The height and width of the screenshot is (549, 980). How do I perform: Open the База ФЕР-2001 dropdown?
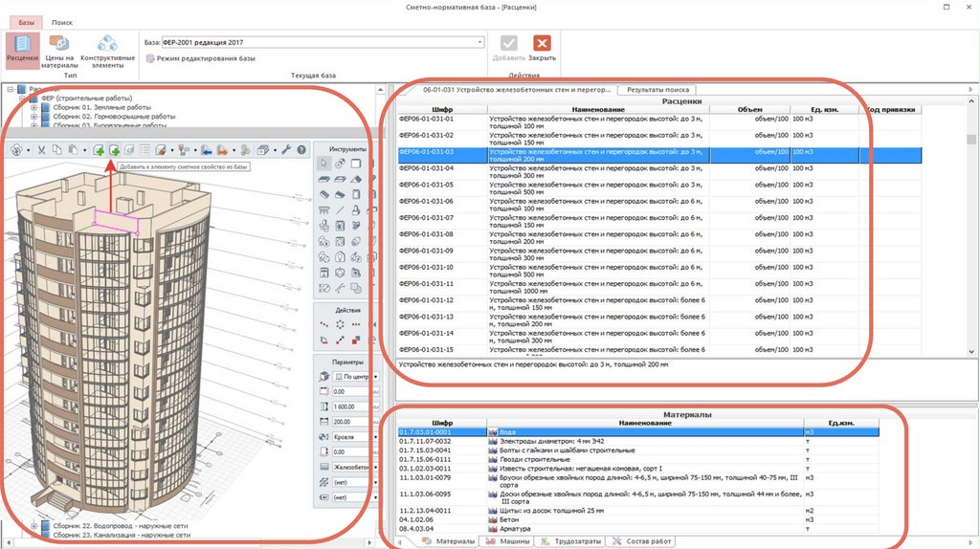click(479, 42)
